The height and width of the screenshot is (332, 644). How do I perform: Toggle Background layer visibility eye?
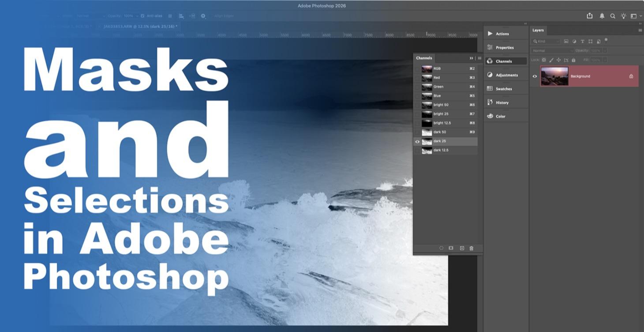pos(535,76)
